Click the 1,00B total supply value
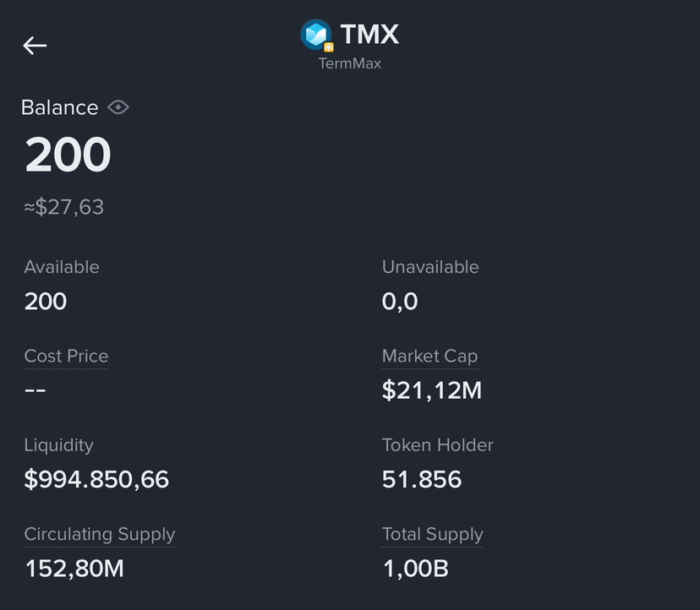700x610 pixels. pos(416,569)
